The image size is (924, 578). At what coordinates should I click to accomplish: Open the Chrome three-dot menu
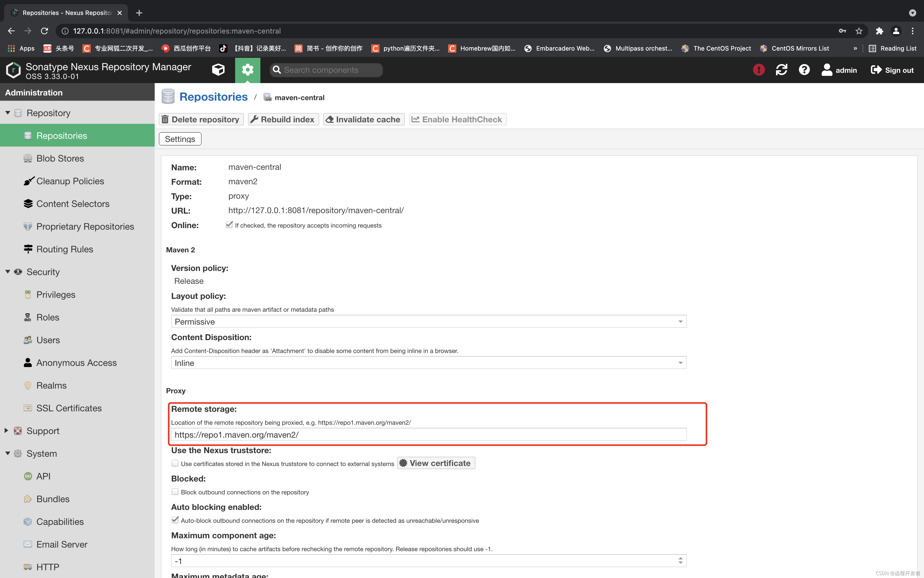(913, 31)
